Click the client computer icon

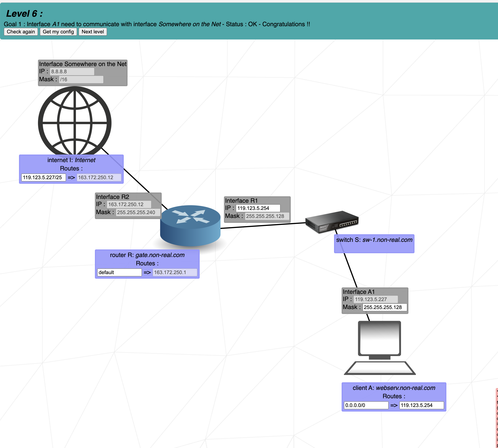point(380,347)
